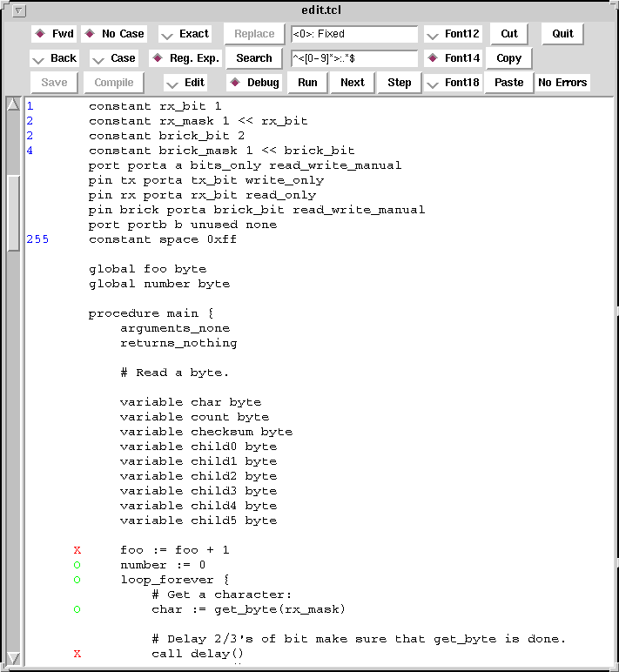Set editor font to Font14
This screenshot has width=619, height=672.
453,58
